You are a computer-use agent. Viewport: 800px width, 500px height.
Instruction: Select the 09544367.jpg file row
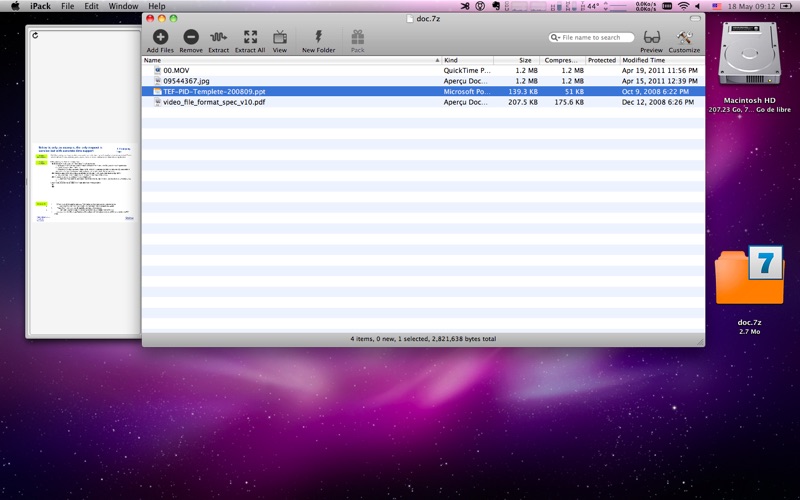[423, 81]
